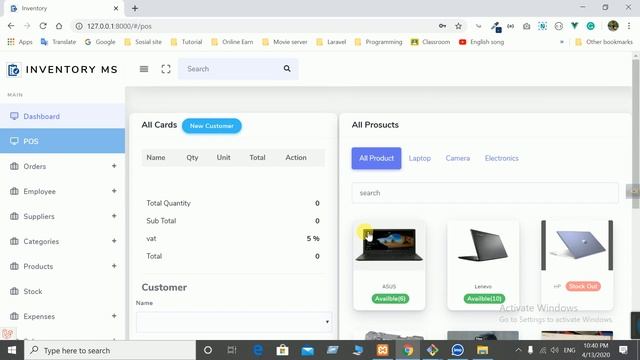
Task: Open the Apps bookmark shortcut
Action: coord(20,42)
